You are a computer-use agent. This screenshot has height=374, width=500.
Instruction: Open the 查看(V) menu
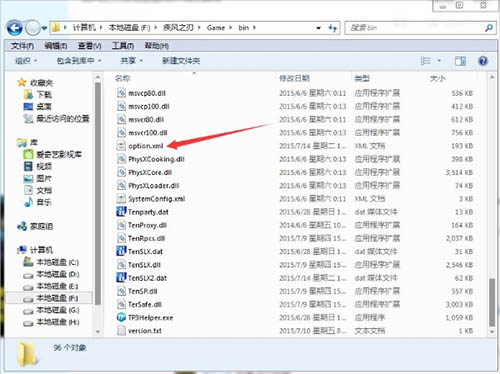point(89,46)
